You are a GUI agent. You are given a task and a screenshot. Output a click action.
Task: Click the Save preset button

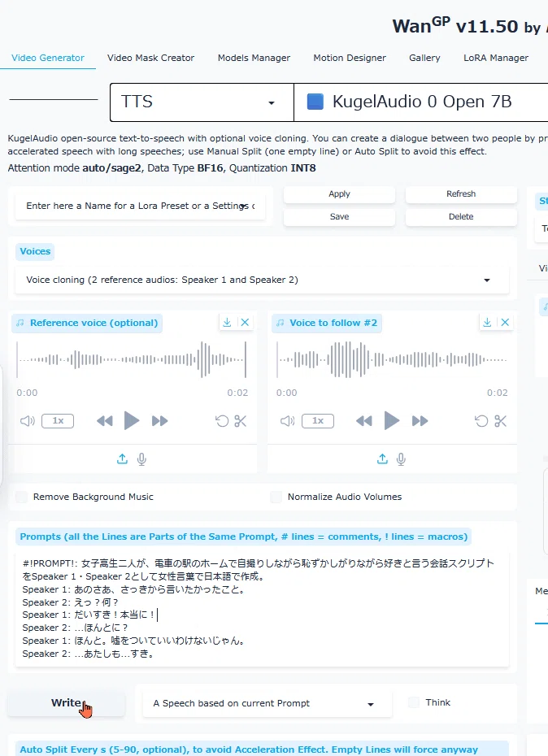(x=339, y=217)
